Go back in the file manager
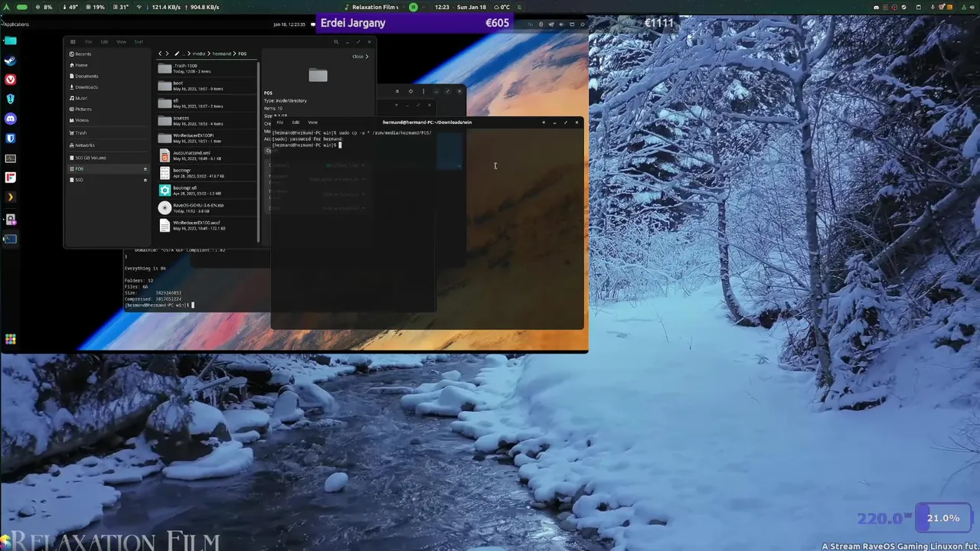This screenshot has width=980, height=551. click(x=160, y=54)
